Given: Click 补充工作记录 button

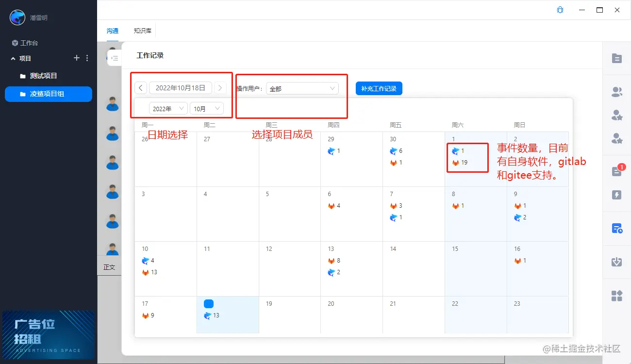Looking at the screenshot, I should [379, 88].
